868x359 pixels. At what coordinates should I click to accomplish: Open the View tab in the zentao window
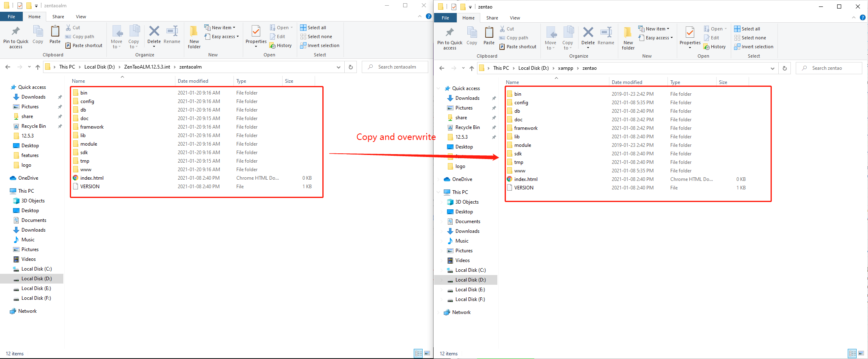(x=515, y=18)
